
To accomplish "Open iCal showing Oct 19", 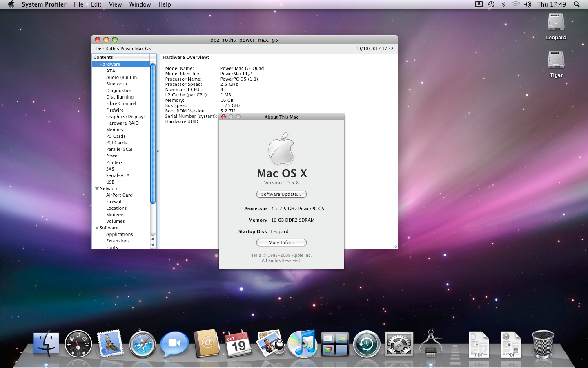I will 238,343.
